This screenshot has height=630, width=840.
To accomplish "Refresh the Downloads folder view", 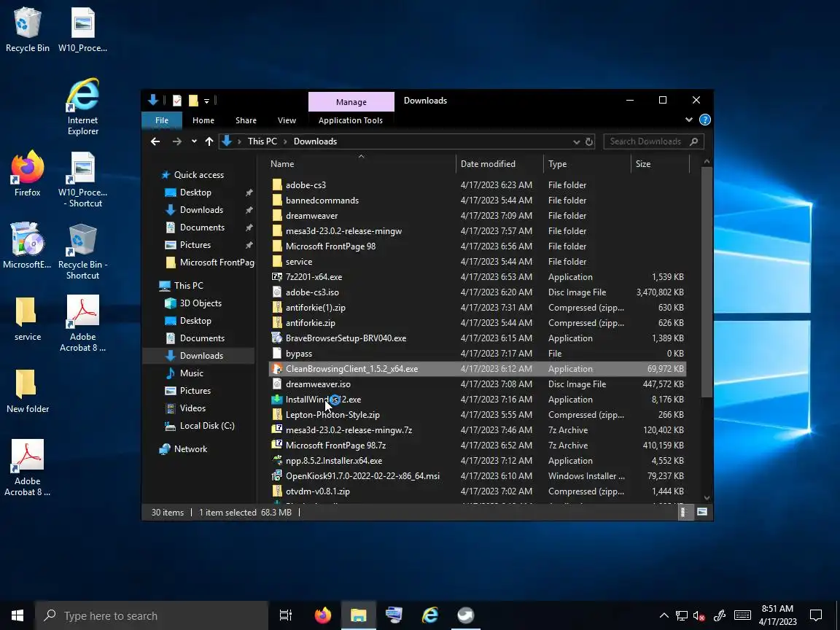I will click(588, 141).
